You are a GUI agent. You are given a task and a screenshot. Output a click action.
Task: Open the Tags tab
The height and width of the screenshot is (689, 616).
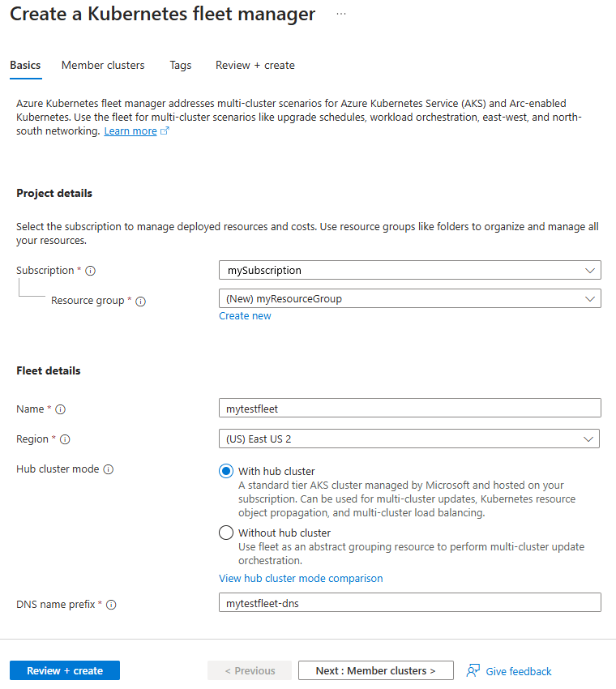click(x=181, y=65)
